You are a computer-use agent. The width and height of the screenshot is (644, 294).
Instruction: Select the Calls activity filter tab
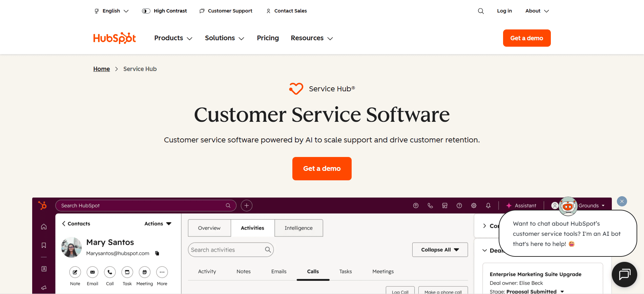click(x=313, y=271)
